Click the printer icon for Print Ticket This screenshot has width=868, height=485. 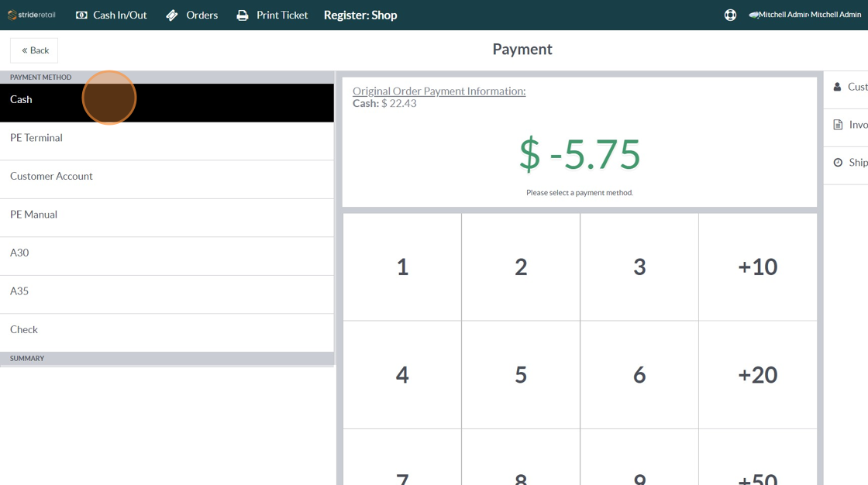tap(243, 15)
